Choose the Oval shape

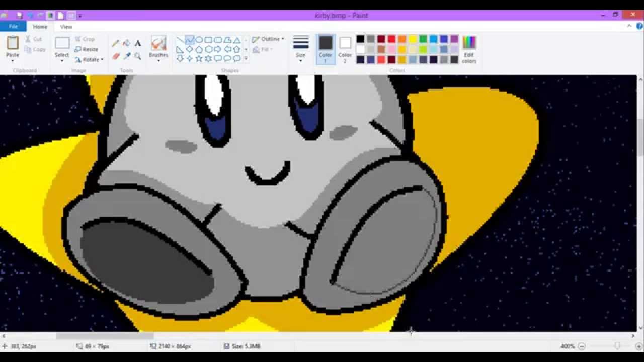(x=199, y=40)
